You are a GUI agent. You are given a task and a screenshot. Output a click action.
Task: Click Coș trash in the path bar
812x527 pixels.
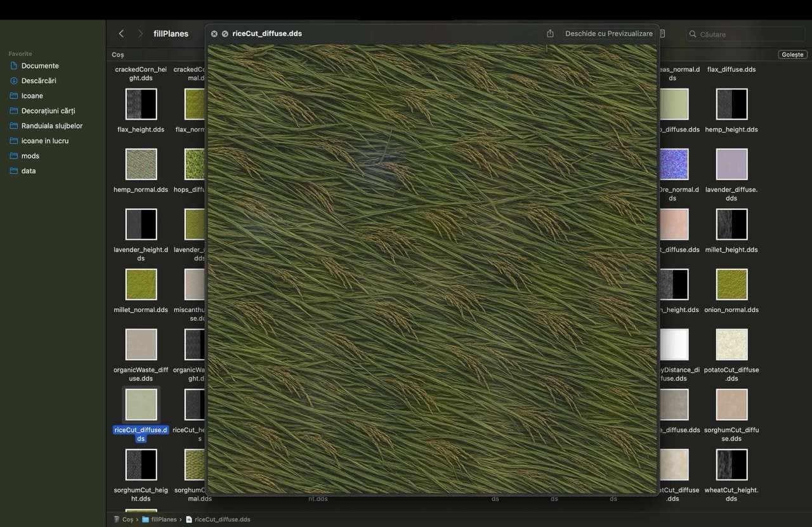pos(128,519)
